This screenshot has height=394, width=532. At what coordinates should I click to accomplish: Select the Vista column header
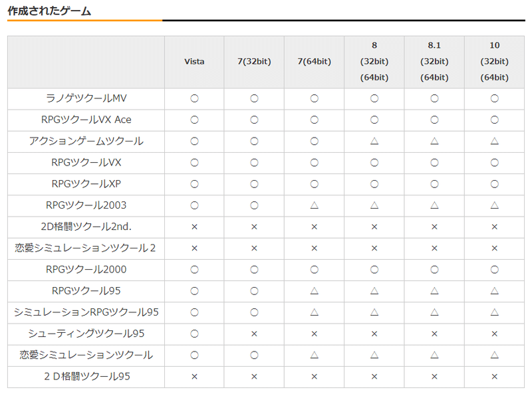(194, 62)
